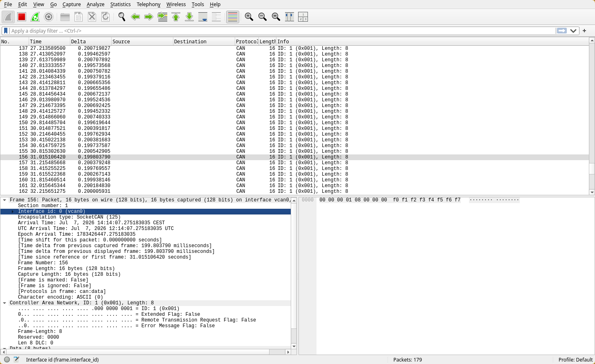
Task: Click the reload capture file icon
Action: 106,17
